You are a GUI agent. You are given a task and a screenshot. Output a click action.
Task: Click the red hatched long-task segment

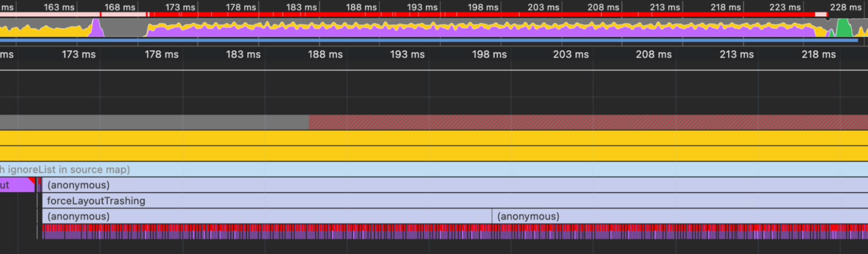tap(588, 122)
